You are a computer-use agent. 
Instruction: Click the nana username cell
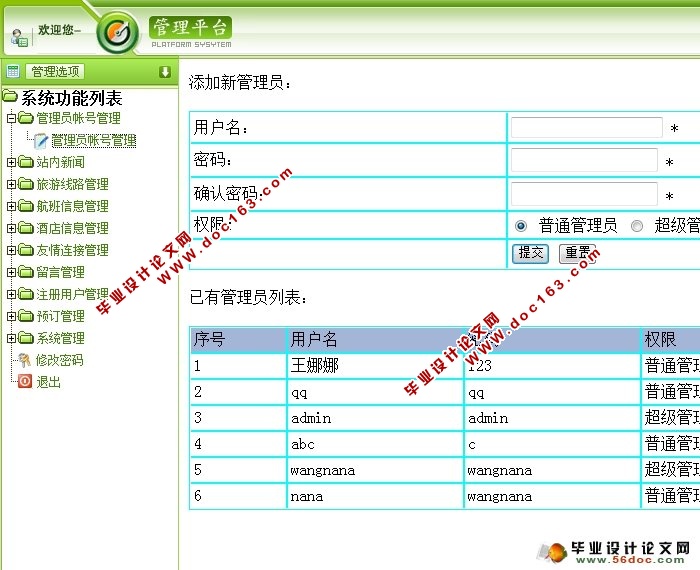(x=375, y=496)
